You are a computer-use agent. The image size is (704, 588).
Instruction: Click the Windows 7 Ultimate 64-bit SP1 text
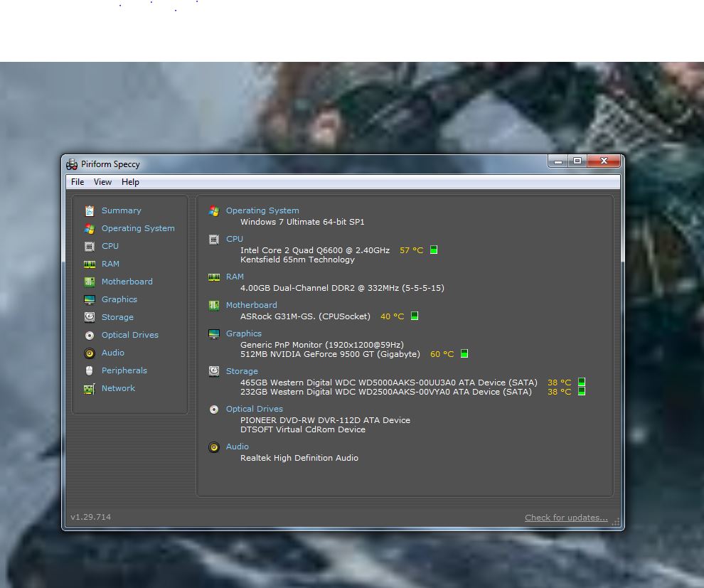(302, 222)
